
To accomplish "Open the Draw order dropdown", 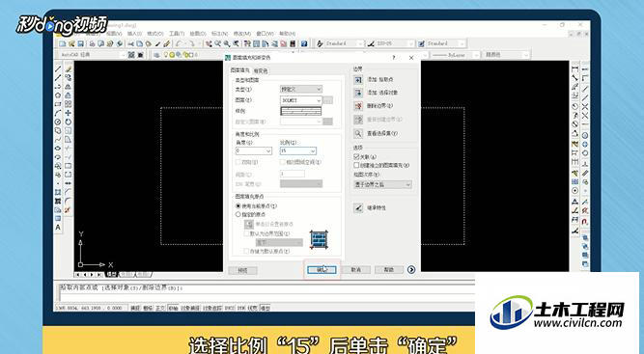I will (x=382, y=185).
